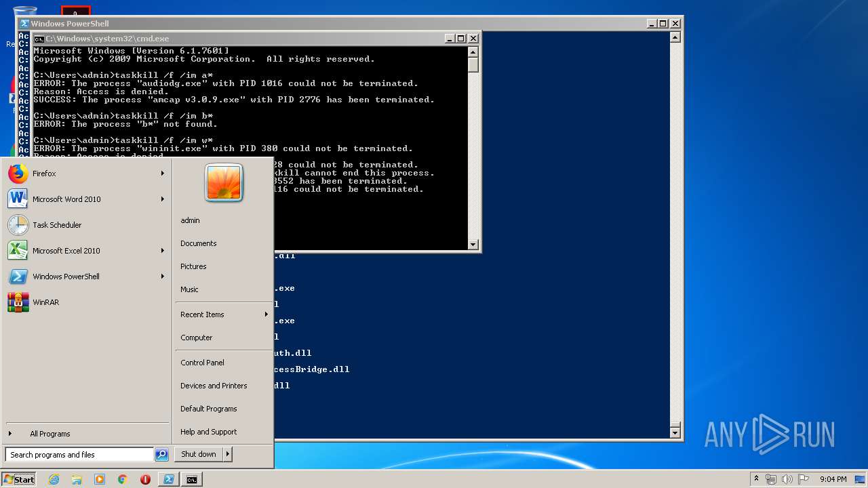868x488 pixels.
Task: Click cmd.exe scrollbar up arrow
Action: (473, 51)
